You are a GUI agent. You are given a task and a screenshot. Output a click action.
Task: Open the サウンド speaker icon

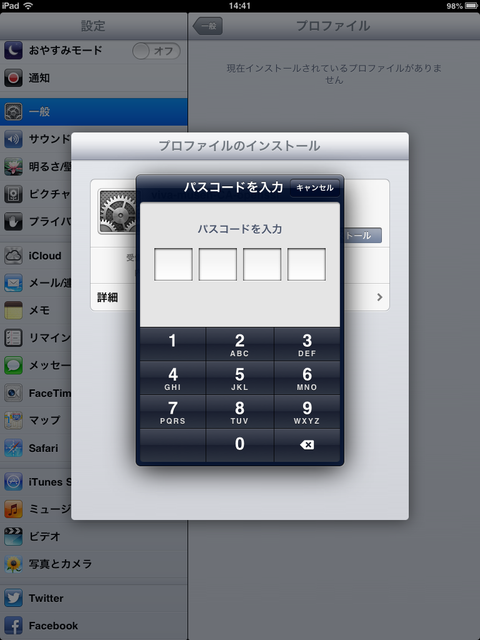click(x=13, y=139)
